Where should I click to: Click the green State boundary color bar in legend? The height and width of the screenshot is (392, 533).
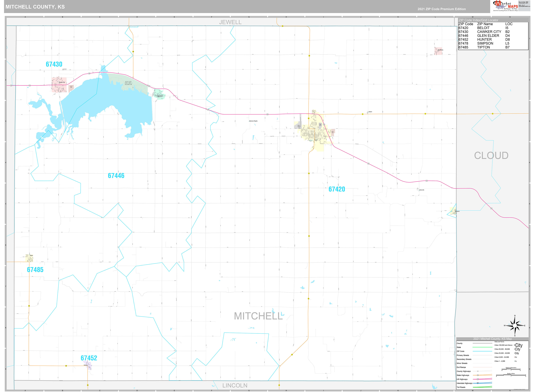pos(483,347)
